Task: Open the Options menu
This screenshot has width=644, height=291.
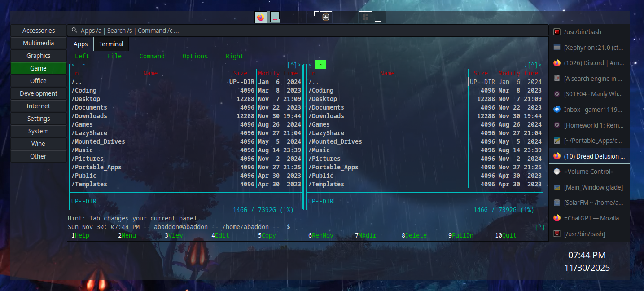Action: pyautogui.click(x=195, y=56)
